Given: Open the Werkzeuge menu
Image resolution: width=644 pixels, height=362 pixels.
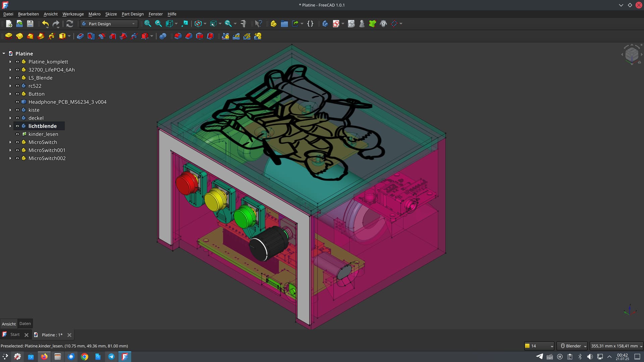Looking at the screenshot, I should pyautogui.click(x=73, y=14).
